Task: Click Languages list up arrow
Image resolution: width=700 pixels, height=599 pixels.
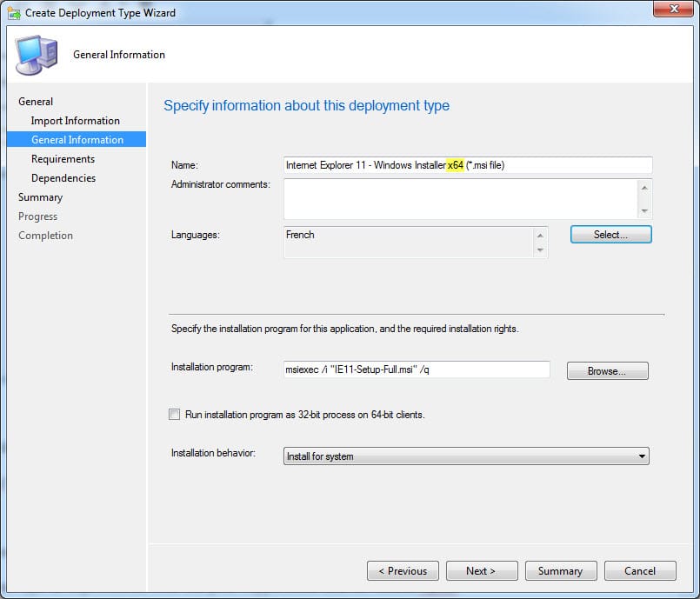Action: 541,235
